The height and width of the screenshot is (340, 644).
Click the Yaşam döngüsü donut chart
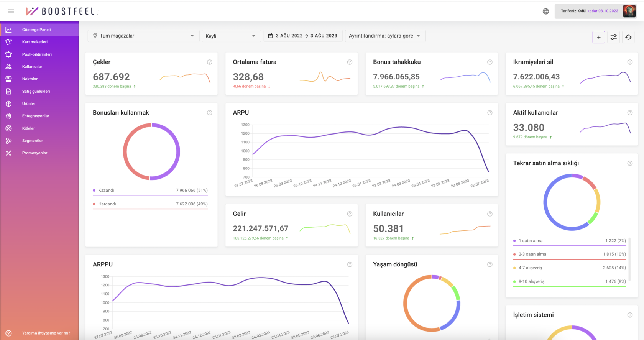[432, 303]
